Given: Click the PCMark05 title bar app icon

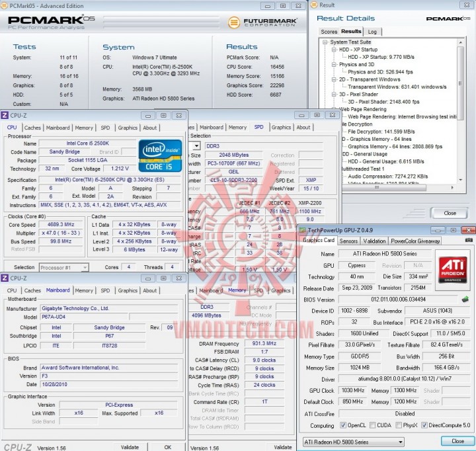Looking at the screenshot, I should pyautogui.click(x=4, y=6).
